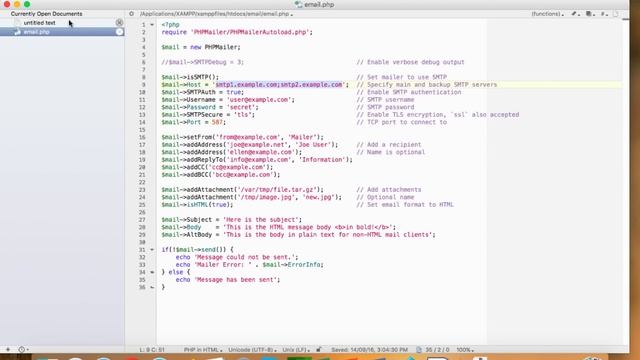
Task: Click the 'secret' password string
Action: 241,107
